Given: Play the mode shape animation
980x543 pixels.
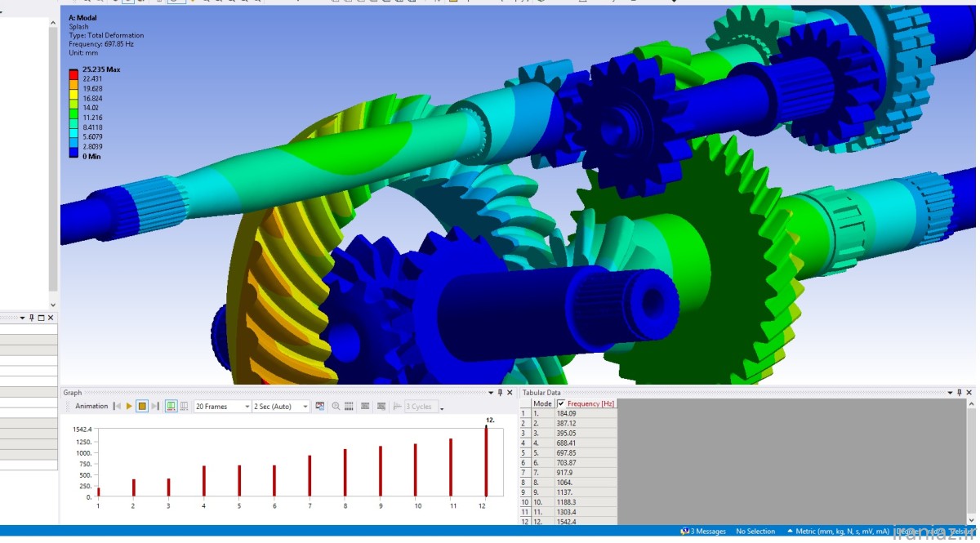Looking at the screenshot, I should coord(129,407).
